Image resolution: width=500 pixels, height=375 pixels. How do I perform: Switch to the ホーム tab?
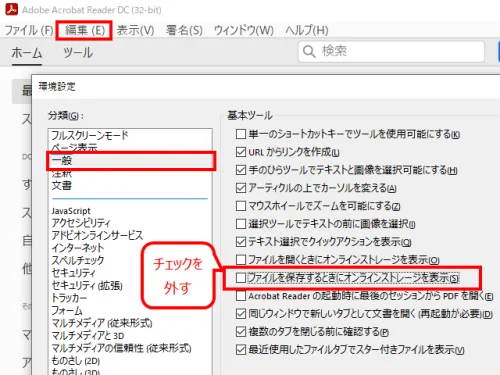tap(27, 53)
